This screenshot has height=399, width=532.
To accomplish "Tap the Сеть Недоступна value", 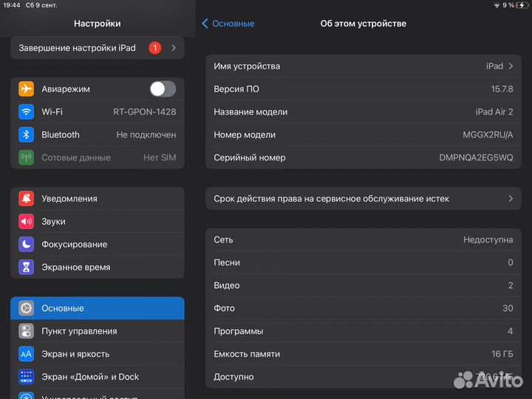I will (488, 239).
